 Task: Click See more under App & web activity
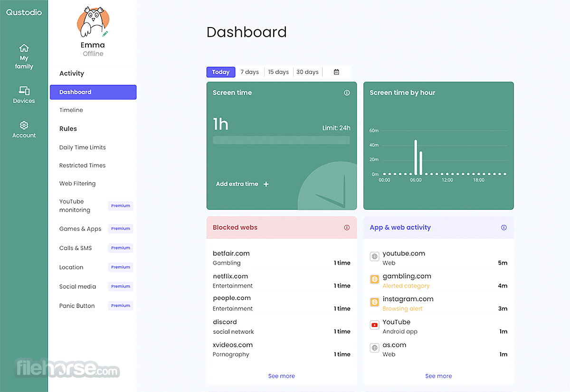pyautogui.click(x=438, y=376)
